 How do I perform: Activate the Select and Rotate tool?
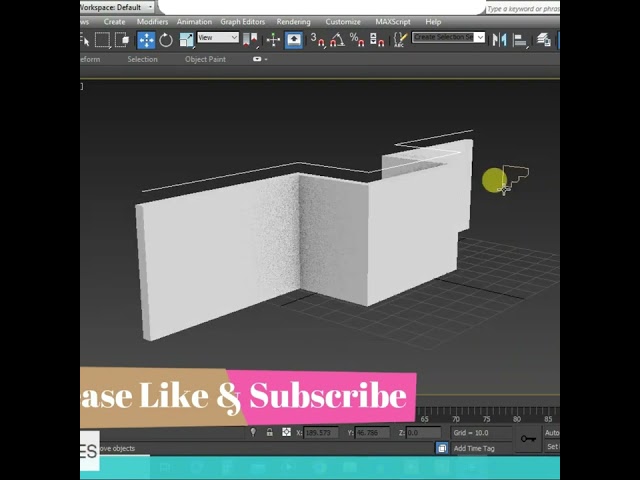166,40
